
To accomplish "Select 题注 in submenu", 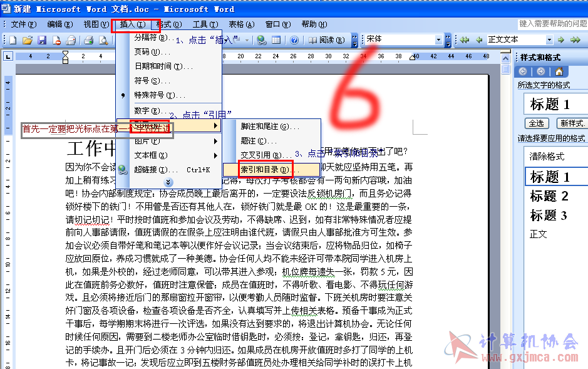I will [272, 141].
